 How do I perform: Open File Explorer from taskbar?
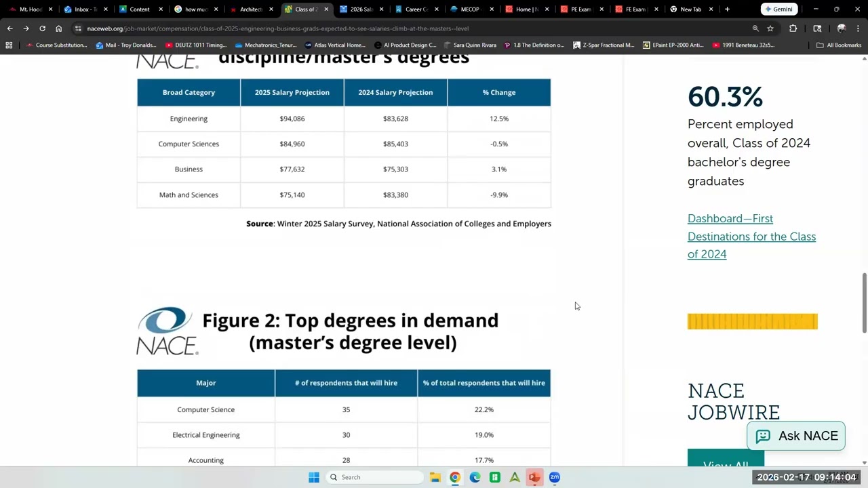point(435,477)
